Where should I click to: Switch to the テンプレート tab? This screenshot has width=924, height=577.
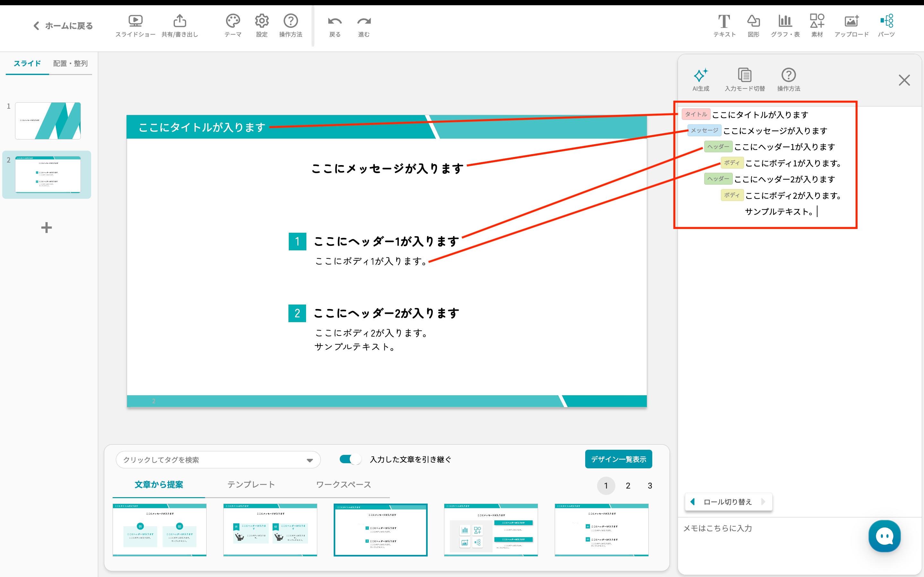pyautogui.click(x=251, y=485)
